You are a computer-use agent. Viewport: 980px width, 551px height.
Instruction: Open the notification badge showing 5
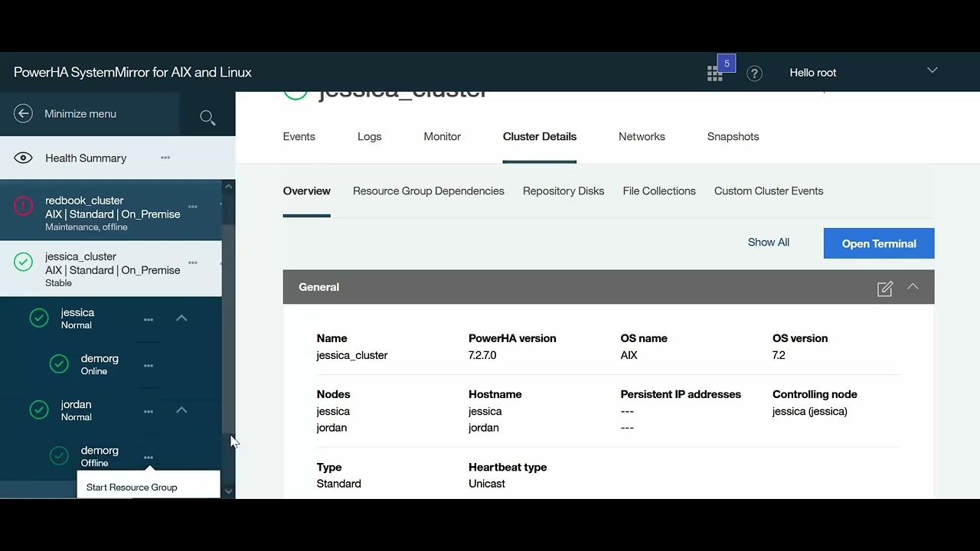(x=727, y=64)
